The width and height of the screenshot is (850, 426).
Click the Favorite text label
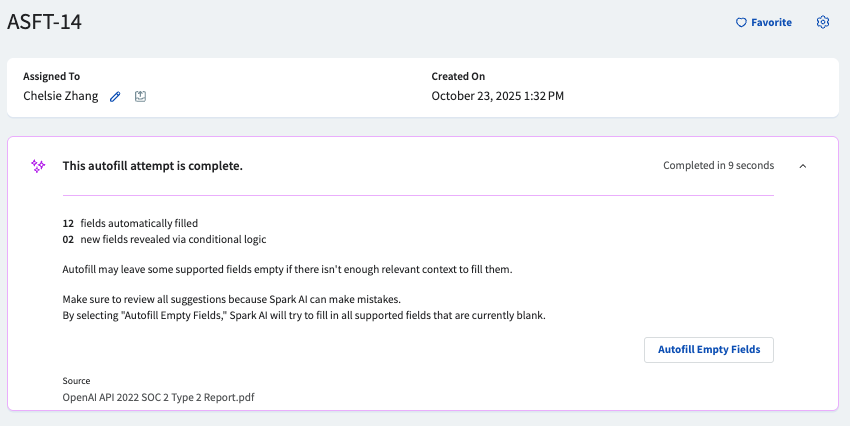pos(771,22)
